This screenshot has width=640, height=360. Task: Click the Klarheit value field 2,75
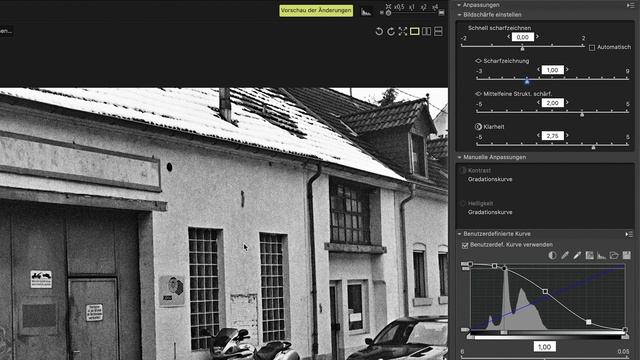(552, 136)
